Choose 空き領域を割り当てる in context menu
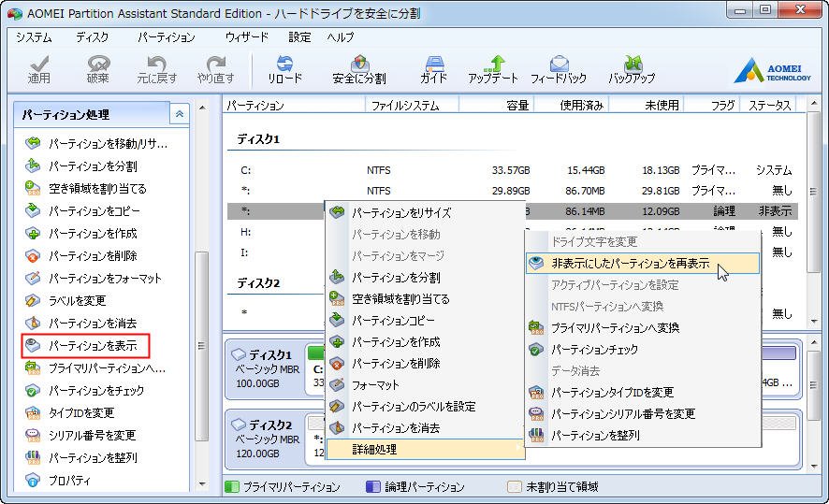Image resolution: width=829 pixels, height=504 pixels. pos(425,299)
